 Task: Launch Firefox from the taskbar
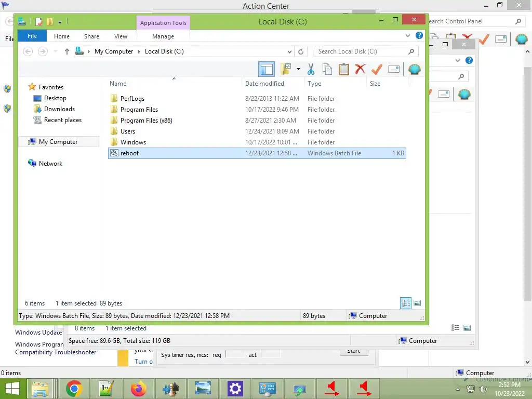139,389
